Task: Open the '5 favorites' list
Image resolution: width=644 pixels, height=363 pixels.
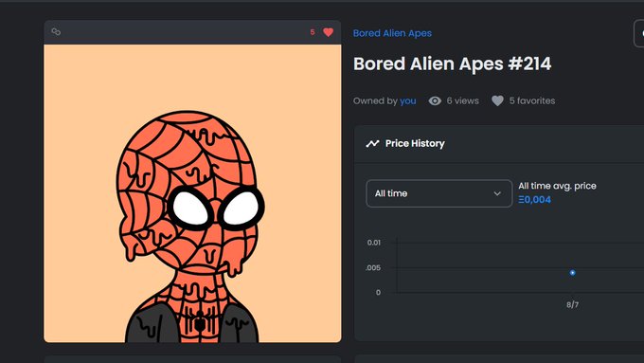Action: 532,100
